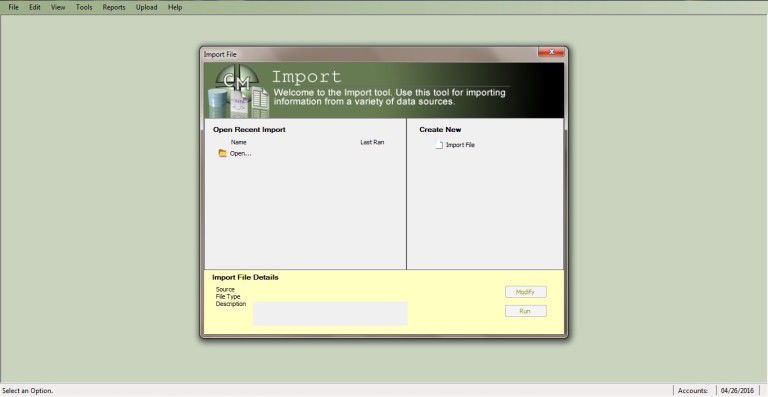Screen dimensions: 768x397
Task: Click the Accounts field in status bar
Action: pyautogui.click(x=693, y=391)
